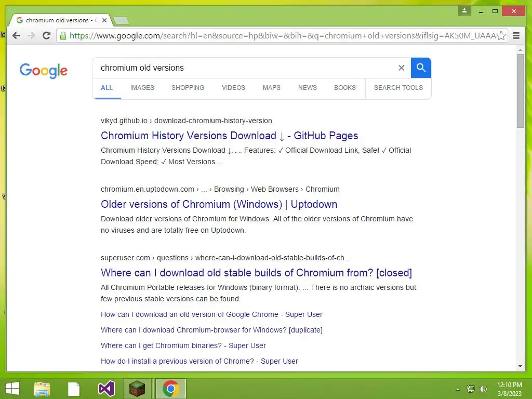This screenshot has height=399, width=532.
Task: Click the volume speaker tray icon
Action: tap(483, 389)
